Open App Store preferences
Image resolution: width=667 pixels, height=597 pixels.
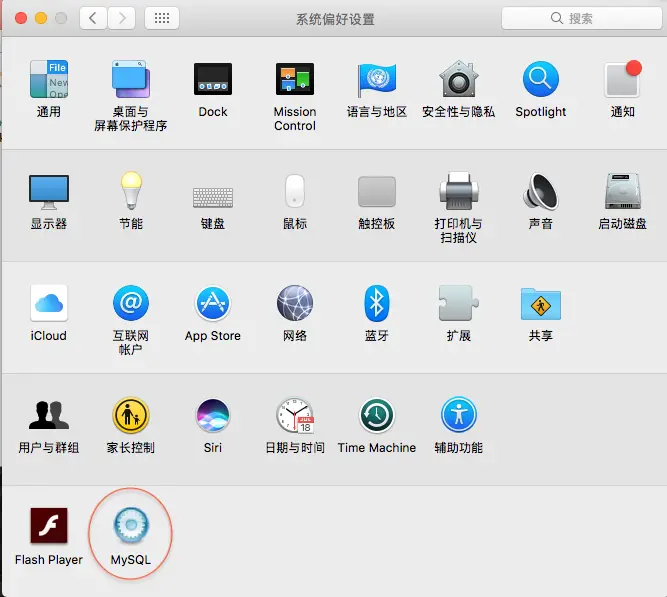click(213, 303)
